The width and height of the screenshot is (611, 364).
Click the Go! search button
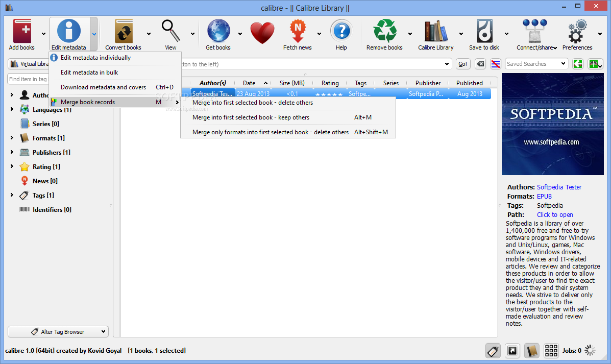point(463,64)
